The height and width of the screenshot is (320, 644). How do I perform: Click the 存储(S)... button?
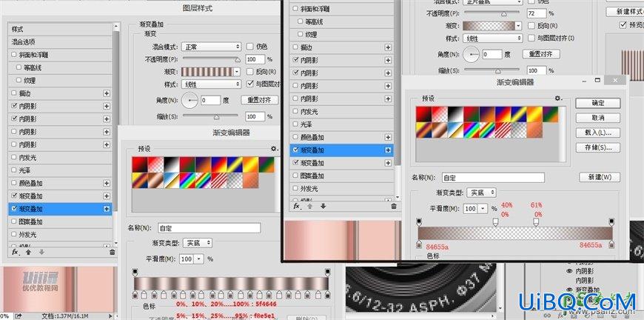click(x=597, y=147)
